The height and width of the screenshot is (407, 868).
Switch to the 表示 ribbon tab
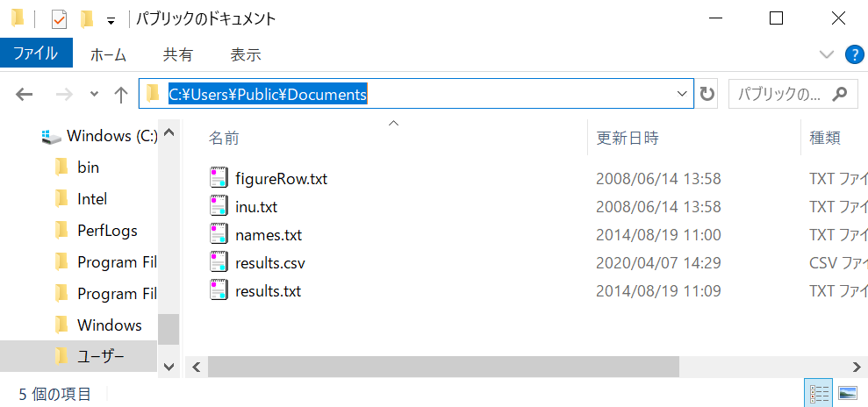[x=245, y=54]
